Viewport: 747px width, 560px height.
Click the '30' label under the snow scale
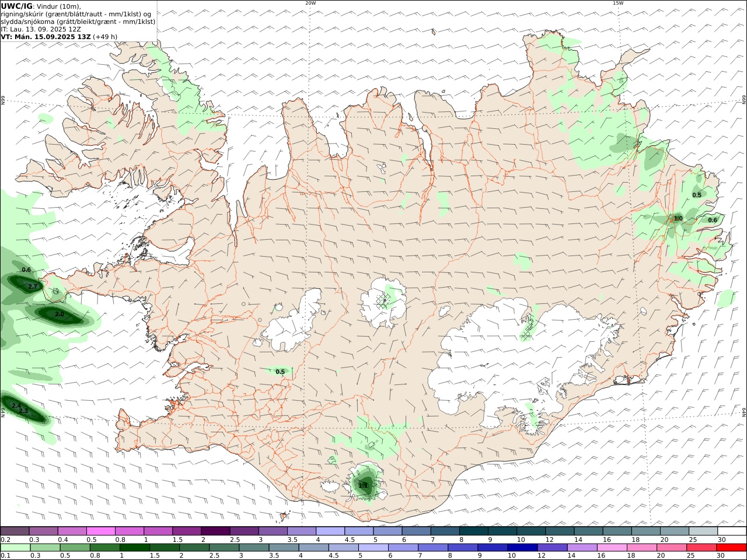coord(722,540)
